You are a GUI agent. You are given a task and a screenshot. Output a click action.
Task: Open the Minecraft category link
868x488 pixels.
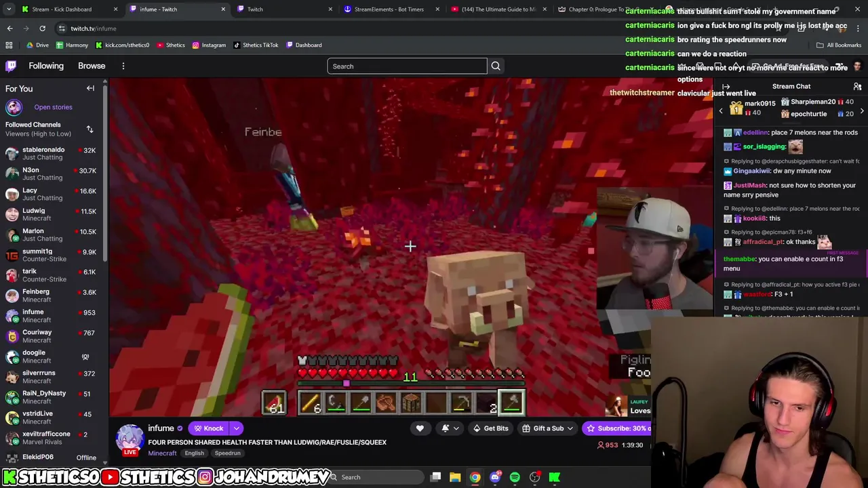pyautogui.click(x=162, y=453)
